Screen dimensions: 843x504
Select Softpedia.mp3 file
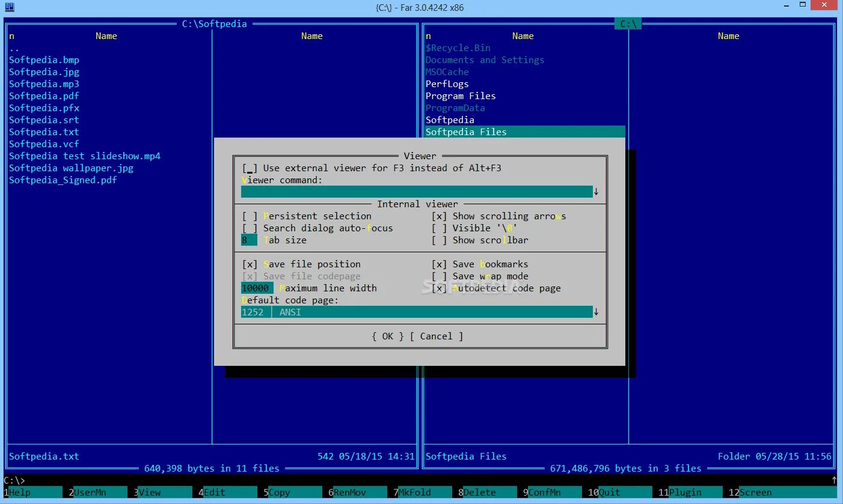tap(44, 84)
